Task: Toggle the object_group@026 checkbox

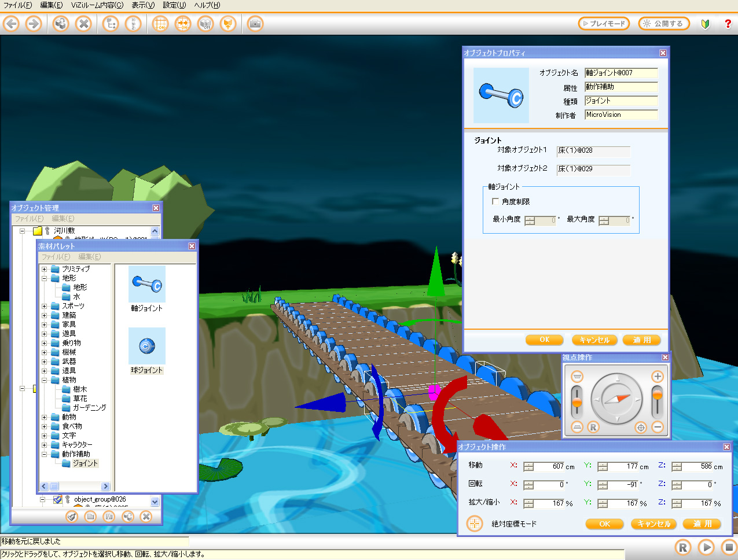Action: click(x=57, y=499)
